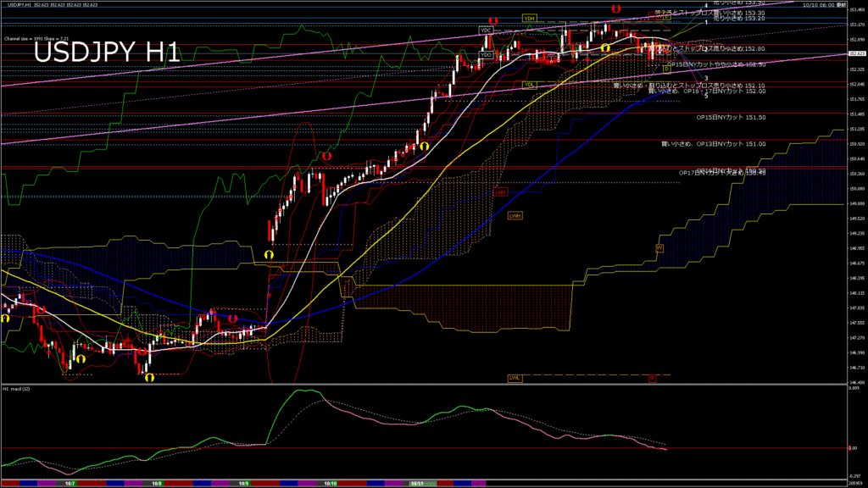
Task: Click the 'Channel size' slope info text
Action: (34, 38)
